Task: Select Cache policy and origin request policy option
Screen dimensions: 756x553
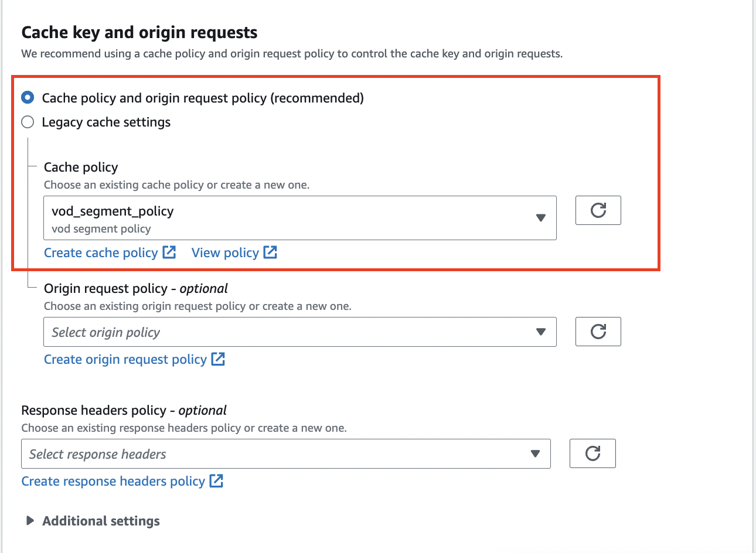Action: pyautogui.click(x=28, y=97)
